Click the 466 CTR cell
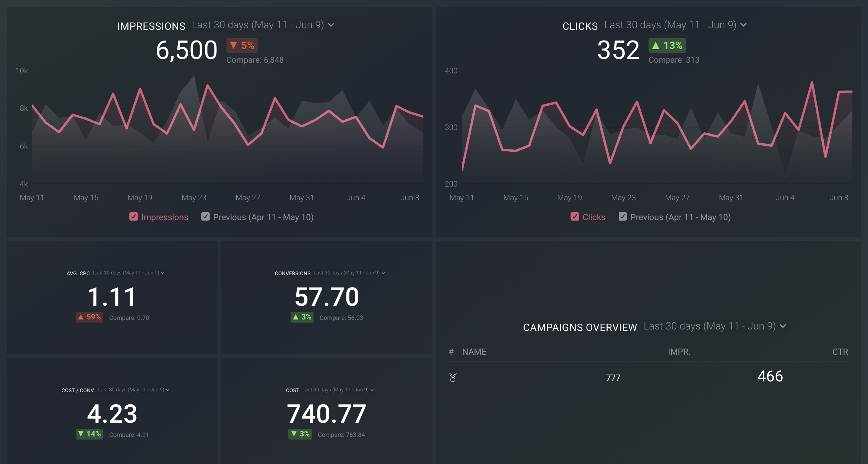The image size is (868, 464). (770, 376)
